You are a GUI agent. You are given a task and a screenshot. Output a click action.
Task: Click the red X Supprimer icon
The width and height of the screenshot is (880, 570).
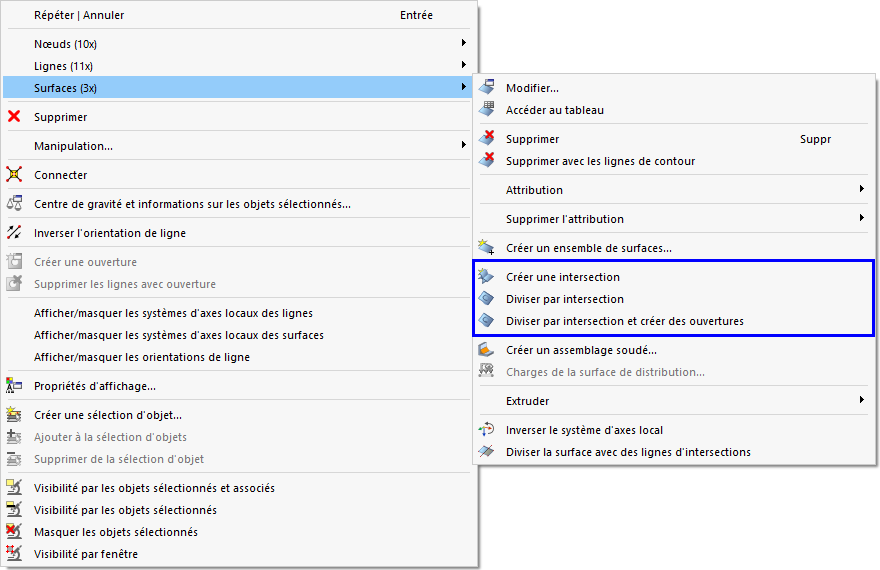point(14,117)
